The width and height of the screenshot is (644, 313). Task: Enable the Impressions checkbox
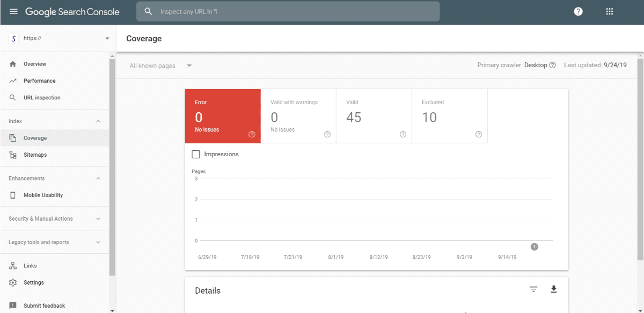(196, 154)
